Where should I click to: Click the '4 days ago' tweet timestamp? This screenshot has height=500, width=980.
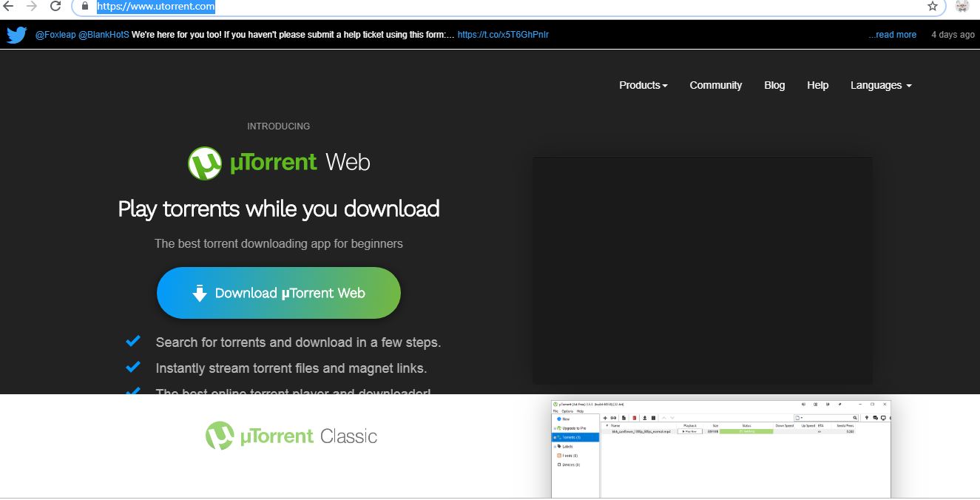coord(953,35)
